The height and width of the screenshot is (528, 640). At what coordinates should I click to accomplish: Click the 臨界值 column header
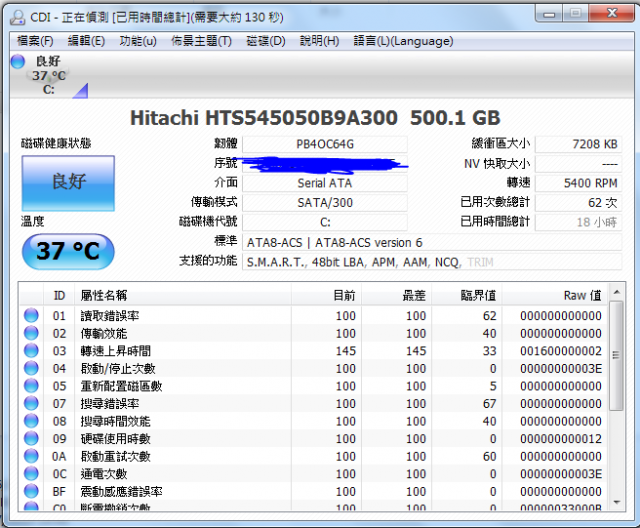tap(467, 295)
